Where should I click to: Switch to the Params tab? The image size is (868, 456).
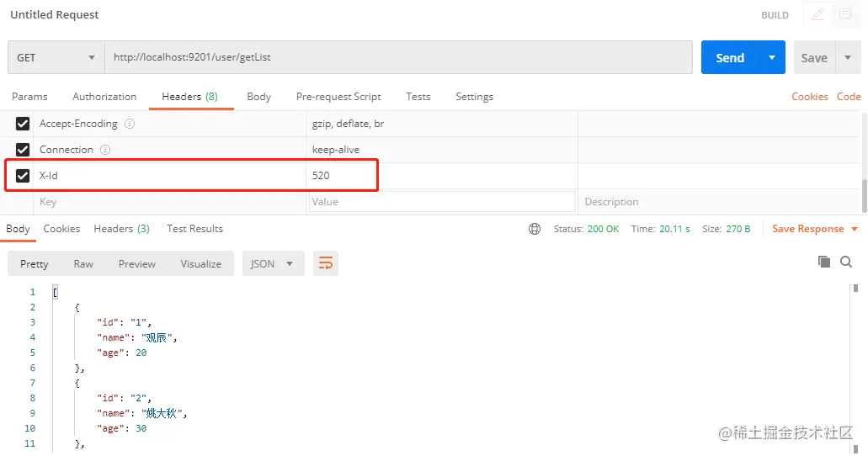pyautogui.click(x=30, y=97)
